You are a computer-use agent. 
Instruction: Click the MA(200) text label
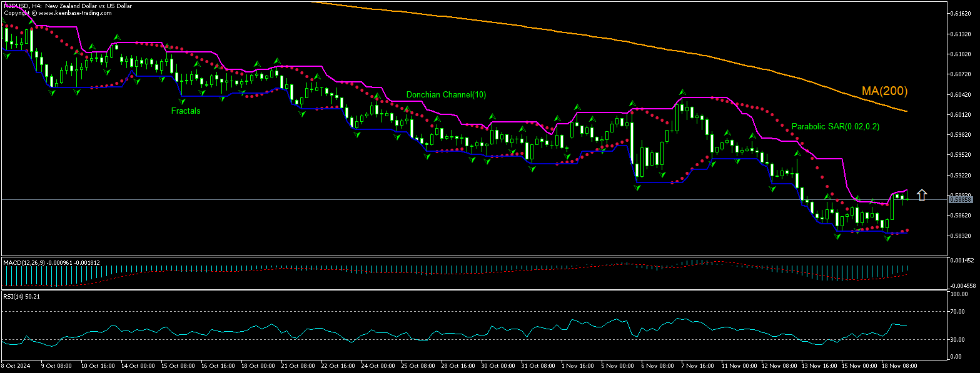click(884, 91)
